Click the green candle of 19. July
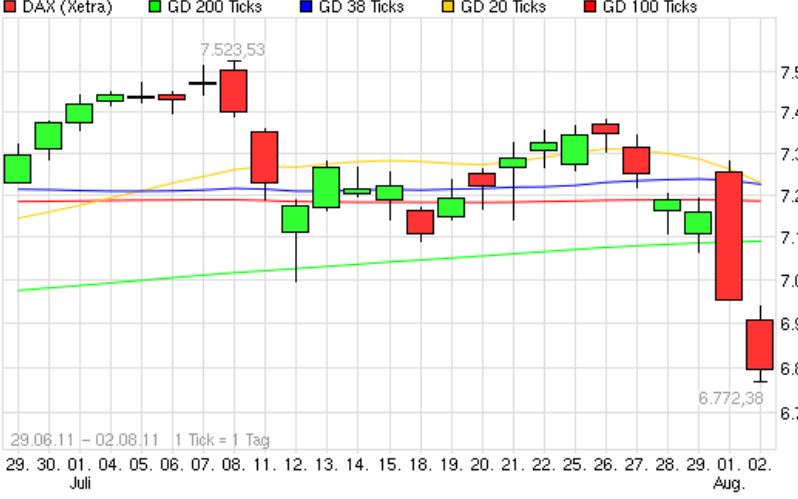The height and width of the screenshot is (499, 798). [451, 208]
